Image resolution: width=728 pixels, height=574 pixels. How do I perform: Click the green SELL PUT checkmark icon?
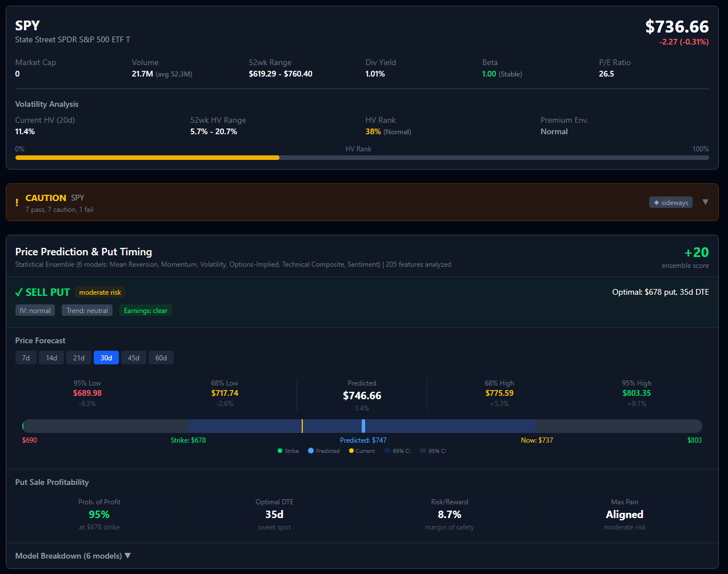pyautogui.click(x=19, y=292)
